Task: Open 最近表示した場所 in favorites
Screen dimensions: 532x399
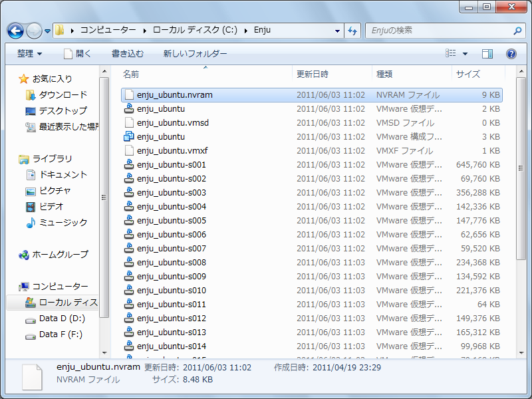Action: [x=68, y=126]
